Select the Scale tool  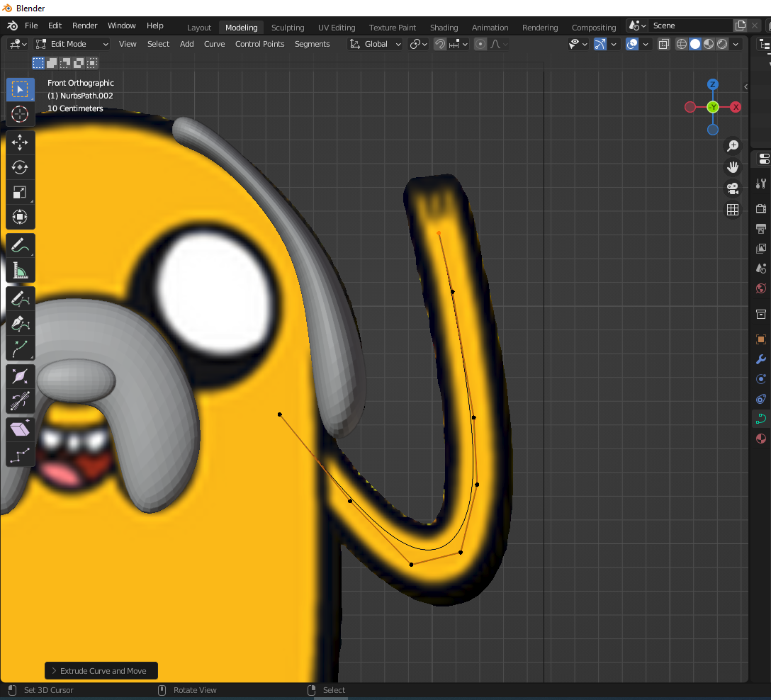point(20,192)
